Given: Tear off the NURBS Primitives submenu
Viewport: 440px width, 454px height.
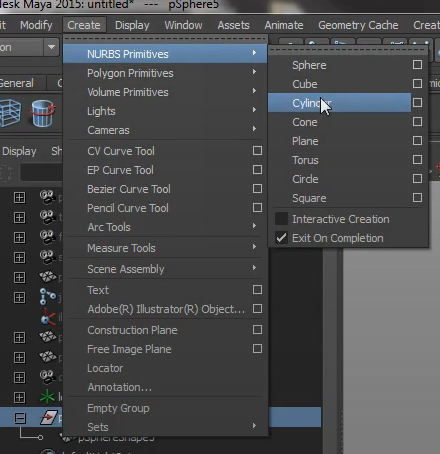Looking at the screenshot, I should click(x=348, y=50).
